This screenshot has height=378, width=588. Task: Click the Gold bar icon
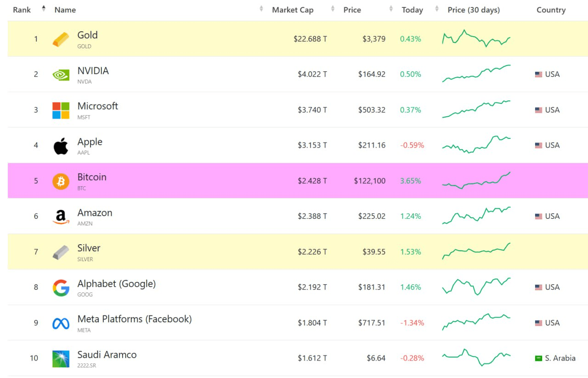click(x=61, y=39)
